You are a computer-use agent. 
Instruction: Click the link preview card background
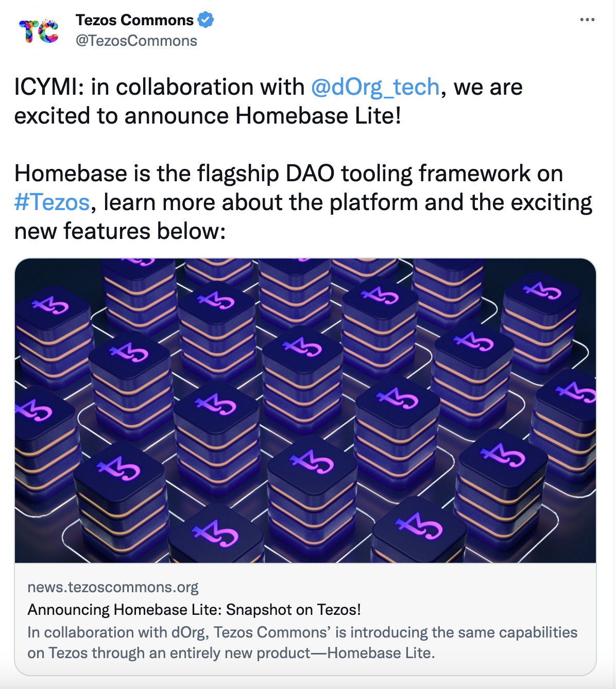[489, 587]
